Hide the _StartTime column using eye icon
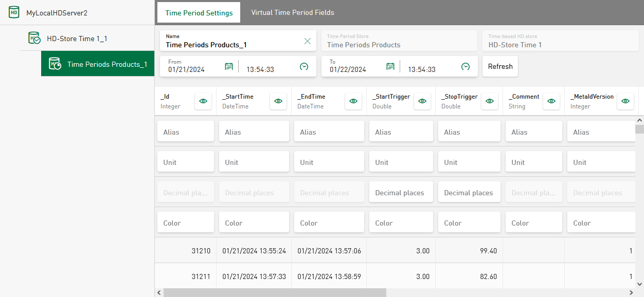The height and width of the screenshot is (297, 644). tap(278, 101)
